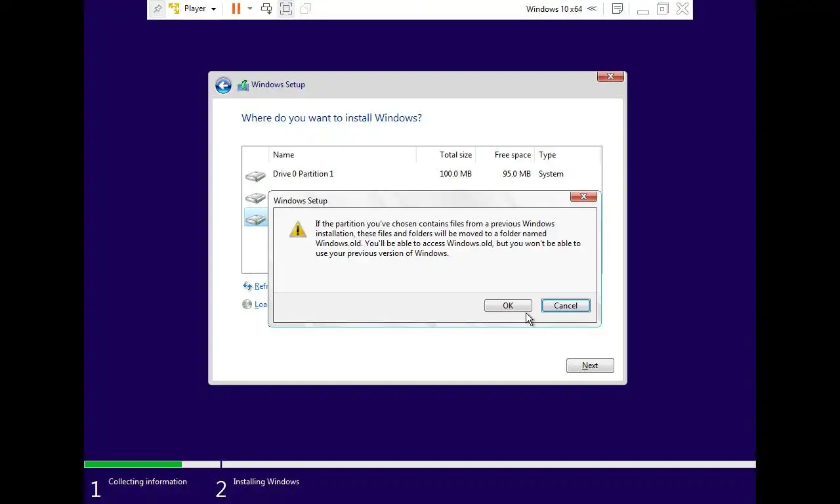Close the main Windows Setup window
The width and height of the screenshot is (840, 504).
(610, 77)
